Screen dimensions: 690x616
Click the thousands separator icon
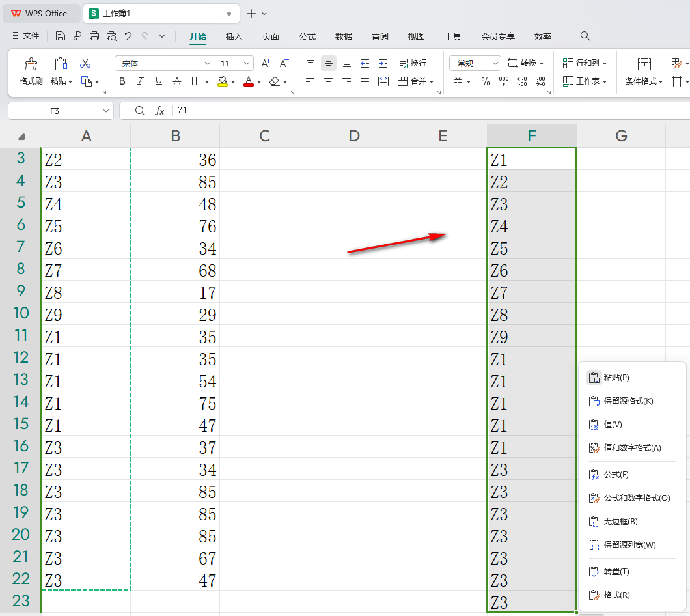503,81
